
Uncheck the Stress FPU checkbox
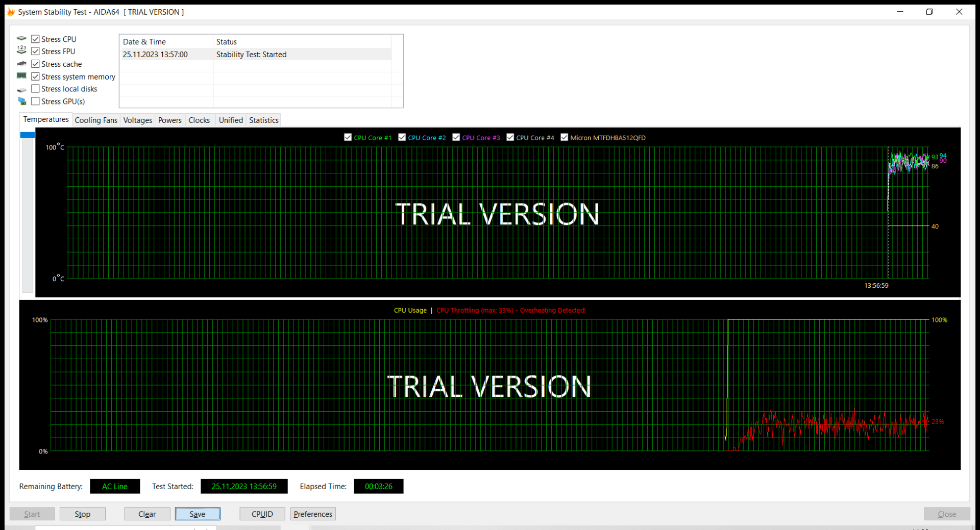[x=35, y=51]
